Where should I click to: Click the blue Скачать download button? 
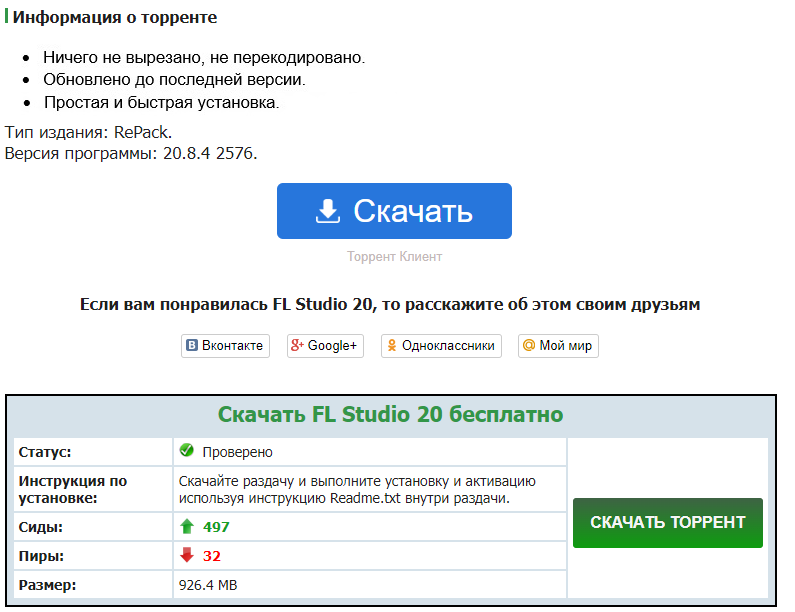[x=394, y=210]
